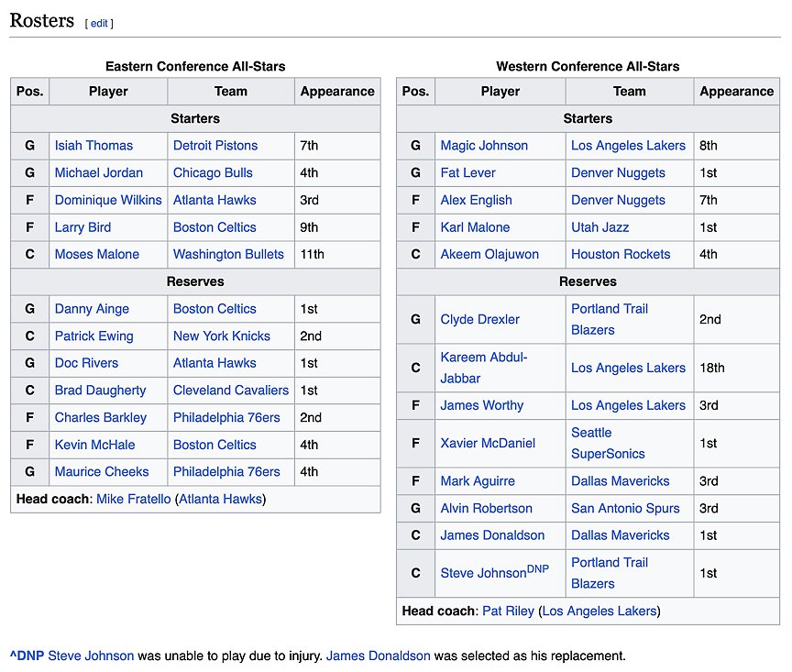792x672 pixels.
Task: Click the ^DNP footnote back-link
Action: click(27, 655)
